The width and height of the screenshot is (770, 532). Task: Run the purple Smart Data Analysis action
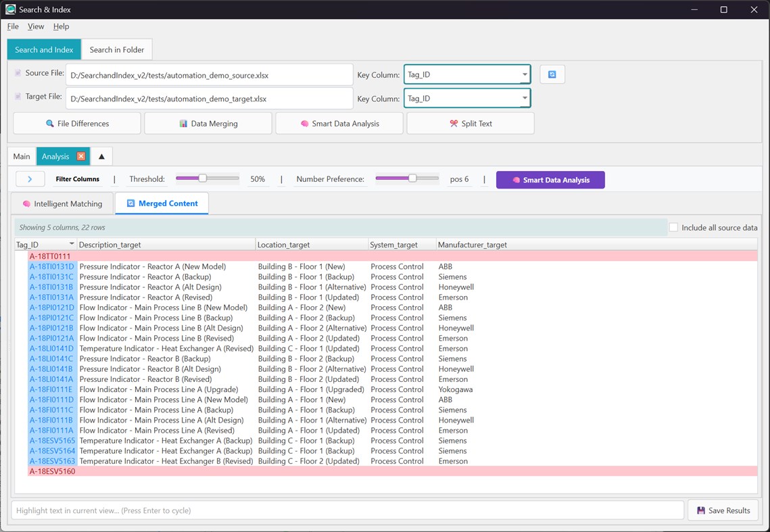coord(550,179)
